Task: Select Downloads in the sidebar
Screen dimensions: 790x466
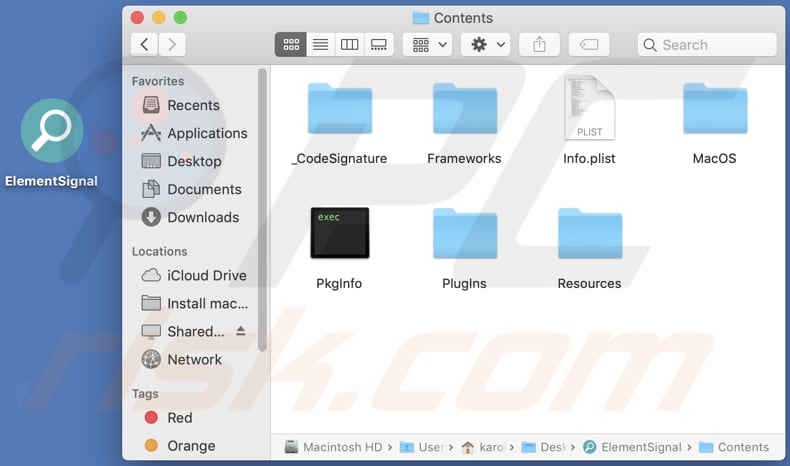Action: [x=202, y=217]
